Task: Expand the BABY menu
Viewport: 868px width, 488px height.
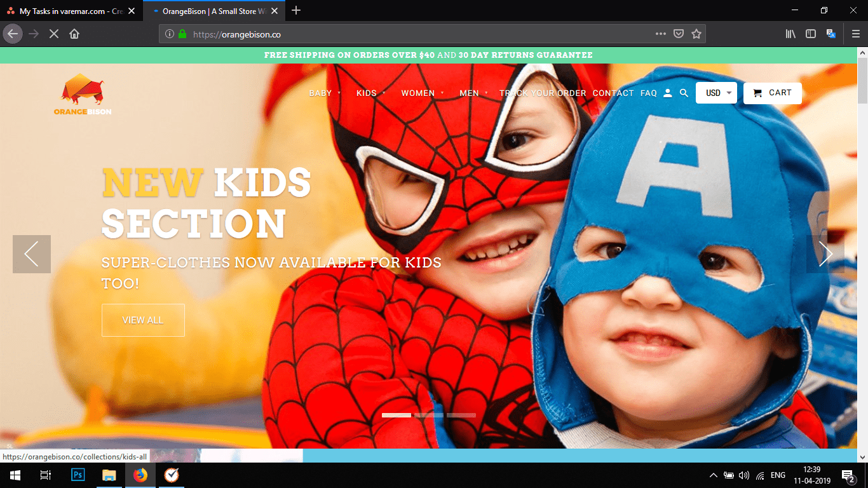Action: [x=325, y=93]
